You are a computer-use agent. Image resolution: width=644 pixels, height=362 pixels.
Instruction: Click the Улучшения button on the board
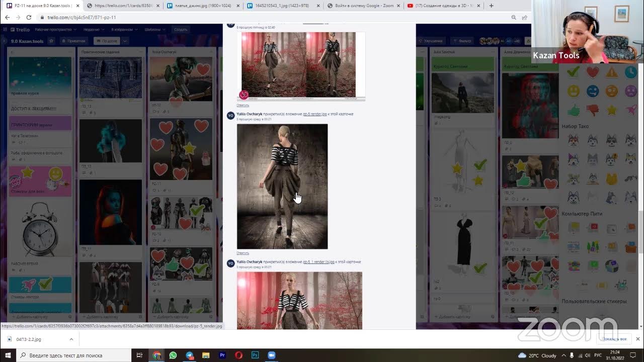tap(431, 41)
